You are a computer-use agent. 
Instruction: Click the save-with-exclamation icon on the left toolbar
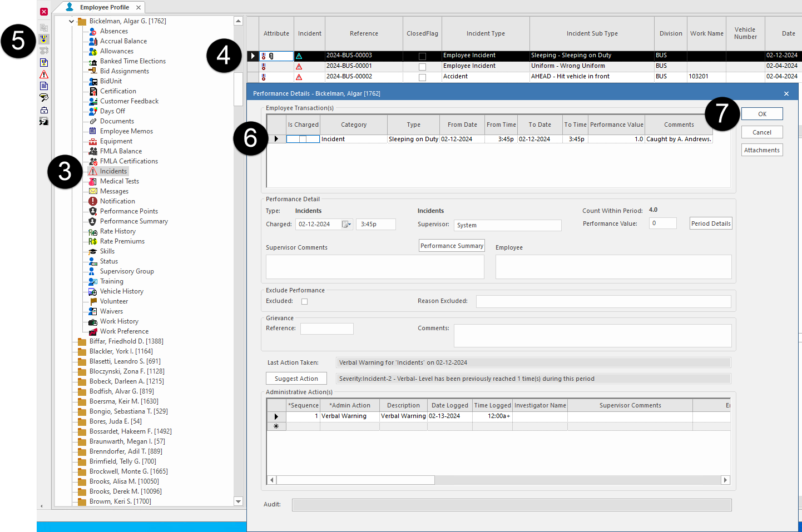pyautogui.click(x=44, y=62)
